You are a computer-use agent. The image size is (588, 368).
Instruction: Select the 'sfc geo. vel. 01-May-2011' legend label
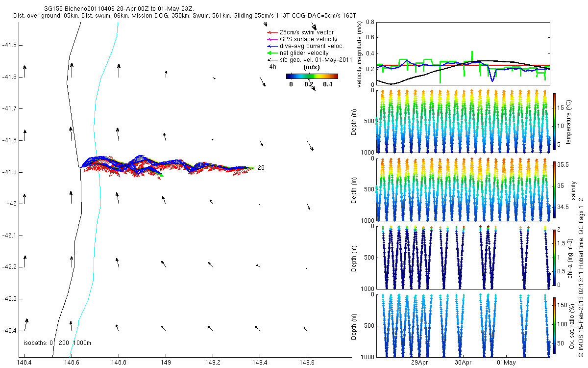pyautogui.click(x=316, y=60)
